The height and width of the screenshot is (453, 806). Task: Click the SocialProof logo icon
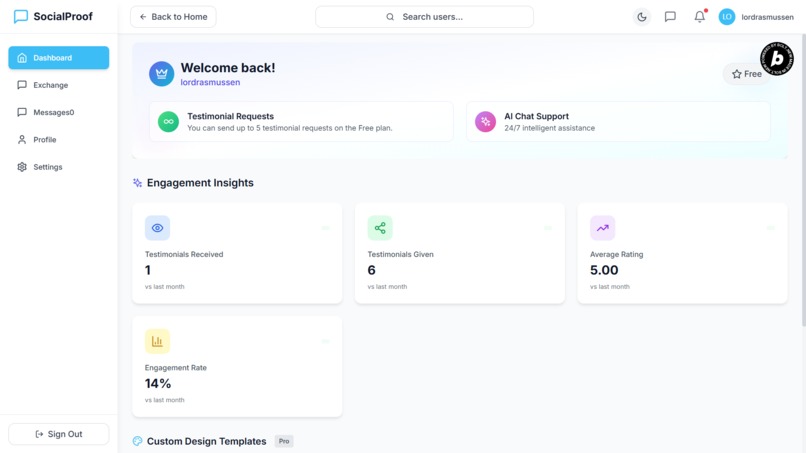pos(21,16)
